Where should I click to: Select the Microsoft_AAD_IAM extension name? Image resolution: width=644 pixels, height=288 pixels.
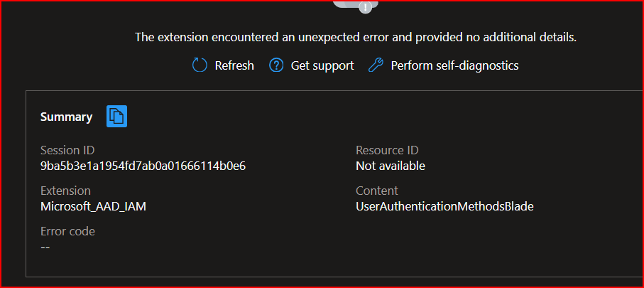(93, 206)
